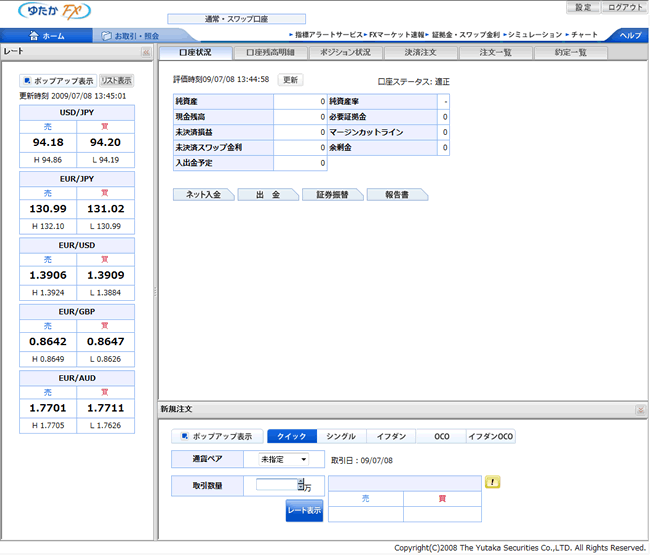Switch to the 注文一覧 tab
Viewport: 650px width, 555px height.
(x=496, y=53)
